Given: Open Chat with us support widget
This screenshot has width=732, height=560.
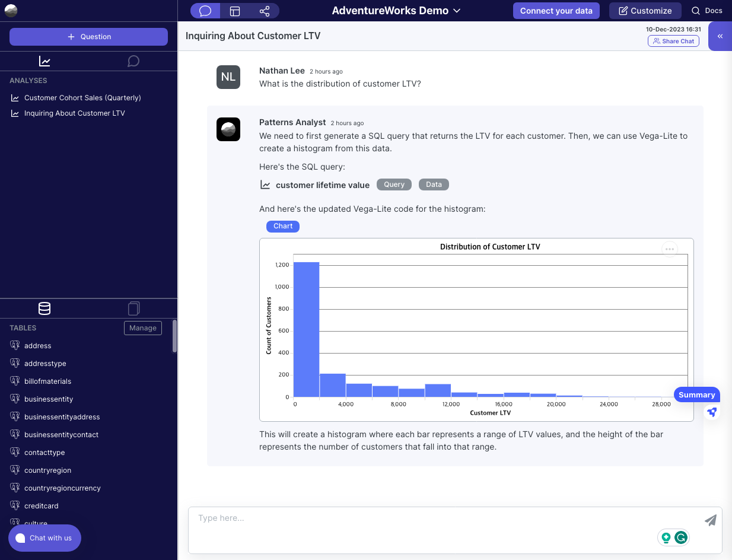Looking at the screenshot, I should 44,538.
